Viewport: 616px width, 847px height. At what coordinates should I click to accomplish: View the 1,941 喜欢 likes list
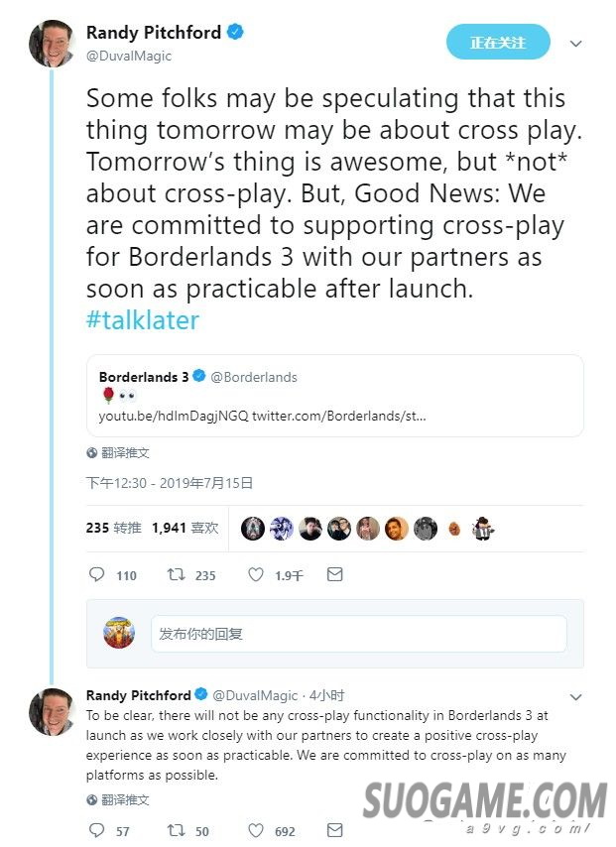click(185, 529)
